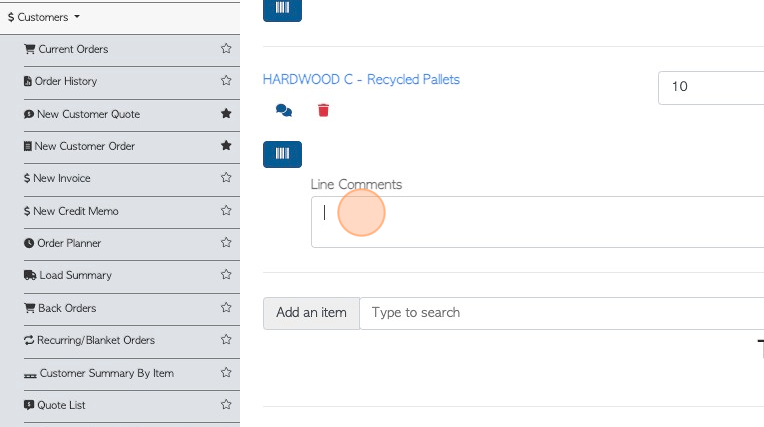
Task: Expand the Customers dropdown menu
Action: pyautogui.click(x=44, y=17)
